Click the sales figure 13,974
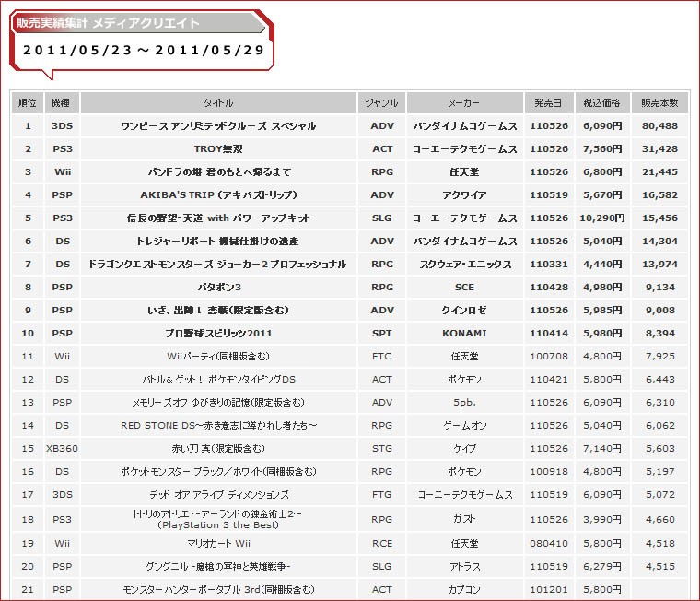The height and width of the screenshot is (601, 700). tap(659, 264)
